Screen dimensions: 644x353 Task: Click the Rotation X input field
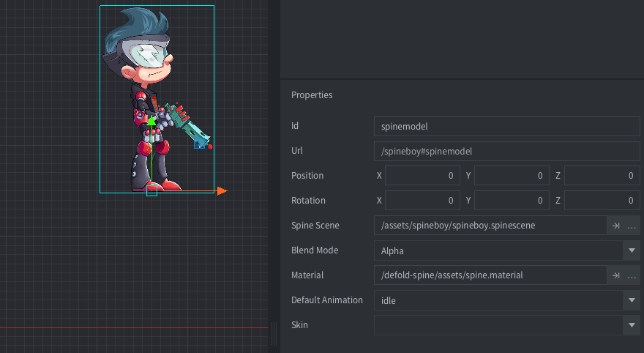click(422, 201)
